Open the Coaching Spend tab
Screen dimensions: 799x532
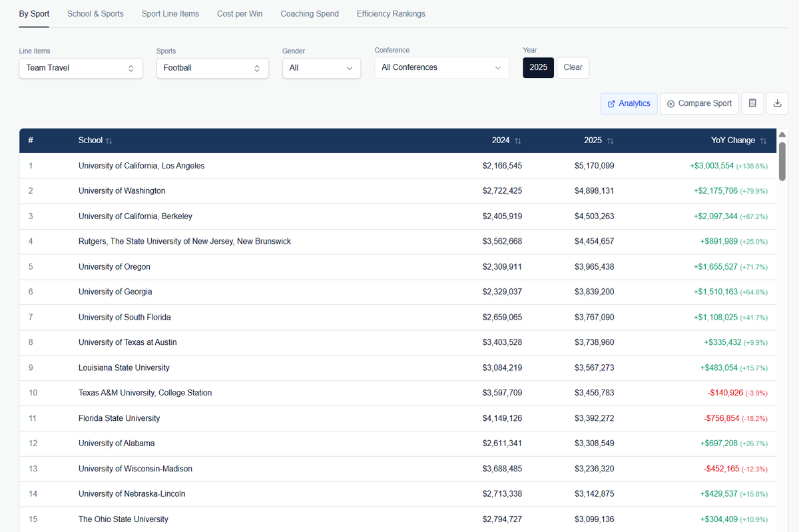tap(310, 13)
